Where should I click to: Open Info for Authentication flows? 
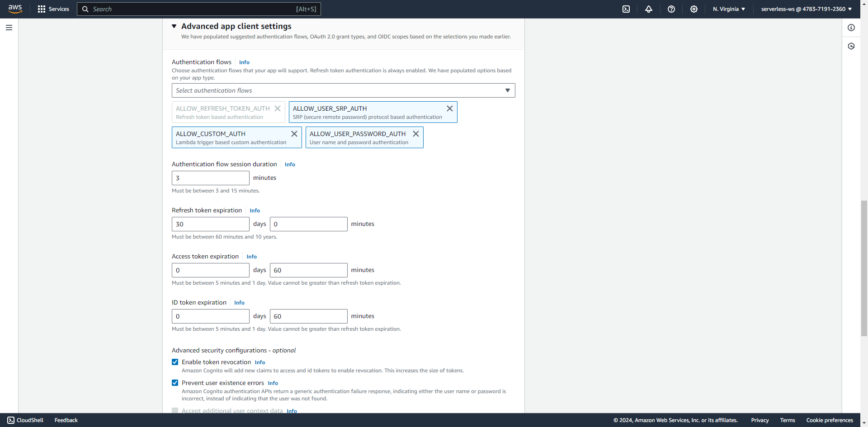pos(244,62)
